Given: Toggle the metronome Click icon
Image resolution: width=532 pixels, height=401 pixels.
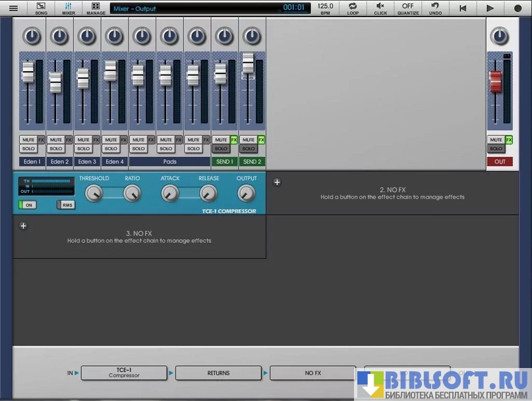Looking at the screenshot, I should click(x=380, y=8).
